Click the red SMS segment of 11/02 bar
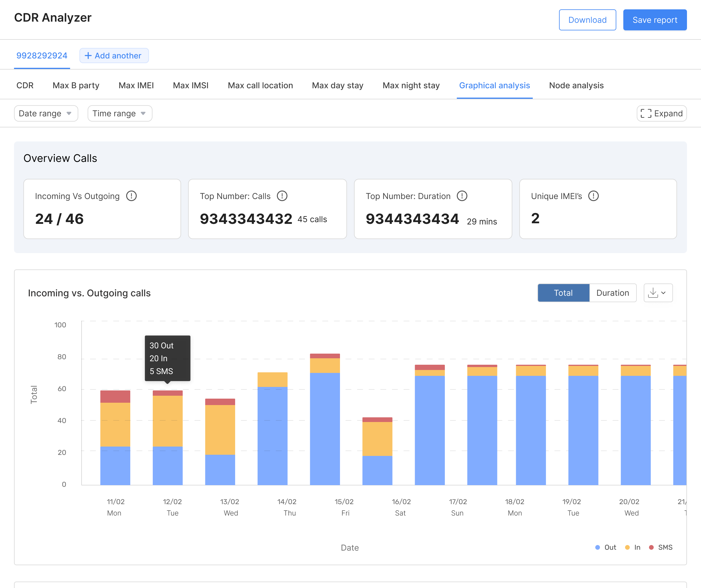Screen dimensions: 701x588 pyautogui.click(x=115, y=397)
